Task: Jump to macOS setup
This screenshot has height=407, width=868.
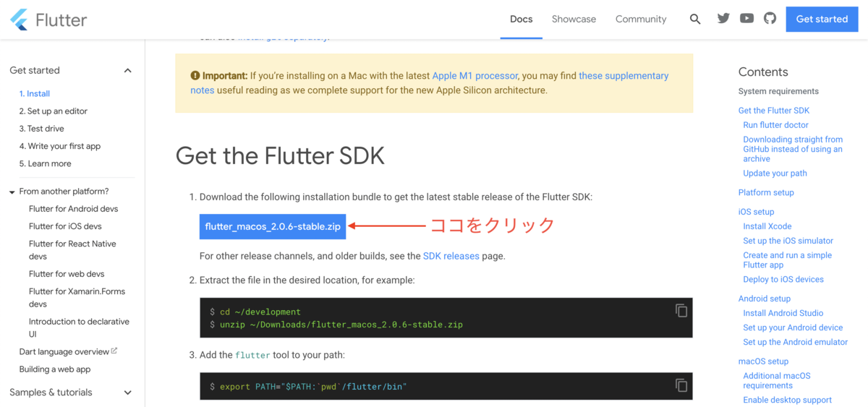Action: [763, 361]
